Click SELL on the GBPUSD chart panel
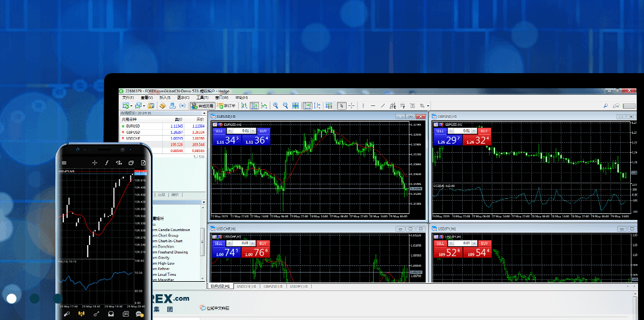 [440, 131]
